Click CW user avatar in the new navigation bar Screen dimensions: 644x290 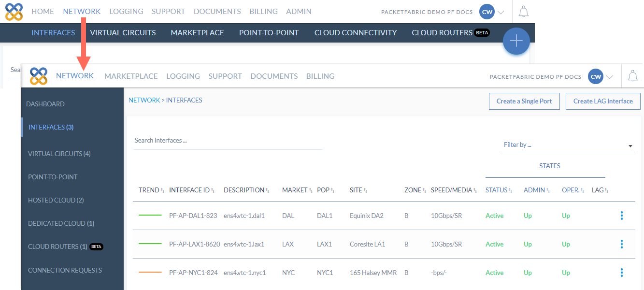596,76
